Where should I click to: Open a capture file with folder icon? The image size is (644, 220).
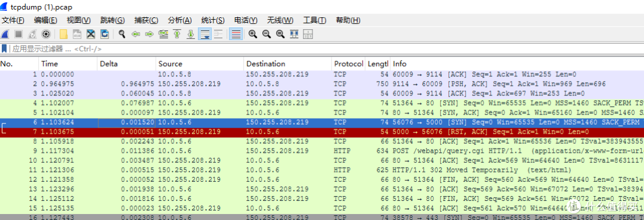(x=63, y=35)
